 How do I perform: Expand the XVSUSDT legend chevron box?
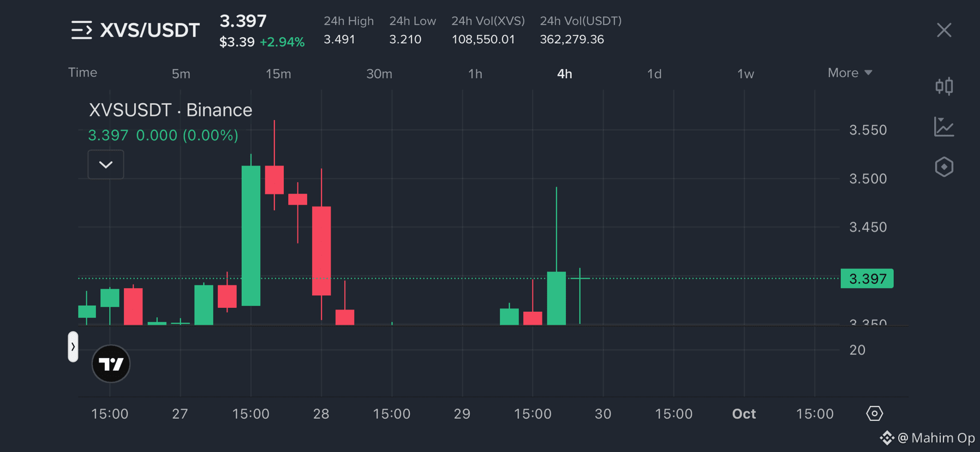[106, 164]
